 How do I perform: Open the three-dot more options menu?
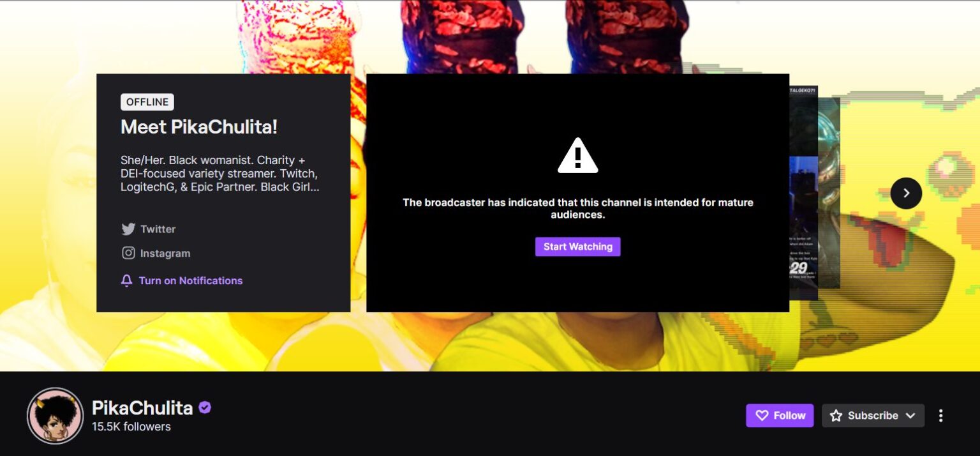(940, 416)
